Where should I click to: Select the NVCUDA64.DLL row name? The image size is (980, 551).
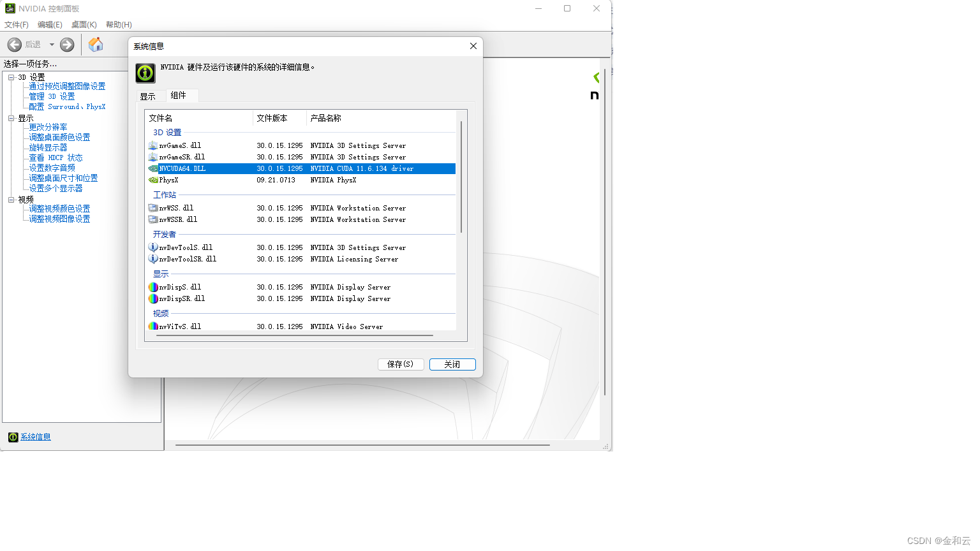(x=182, y=168)
